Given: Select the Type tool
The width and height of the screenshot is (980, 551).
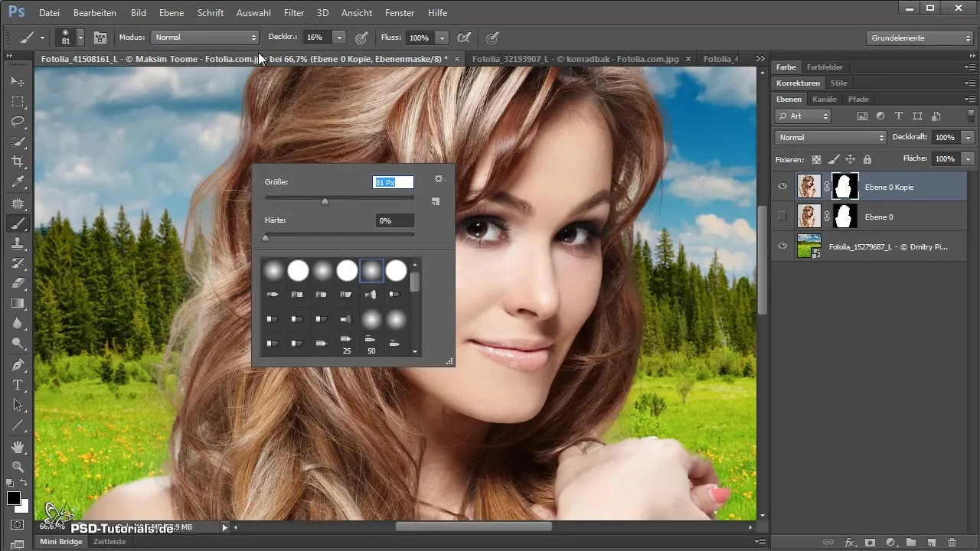Looking at the screenshot, I should [18, 385].
